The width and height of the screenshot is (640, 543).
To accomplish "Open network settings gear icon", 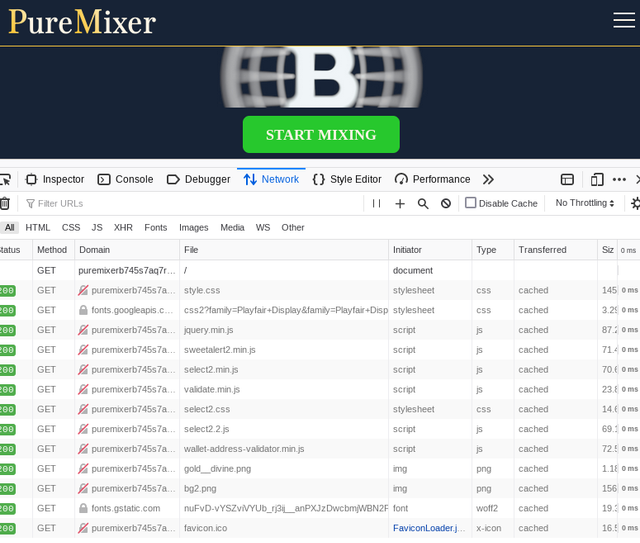I will pyautogui.click(x=636, y=203).
